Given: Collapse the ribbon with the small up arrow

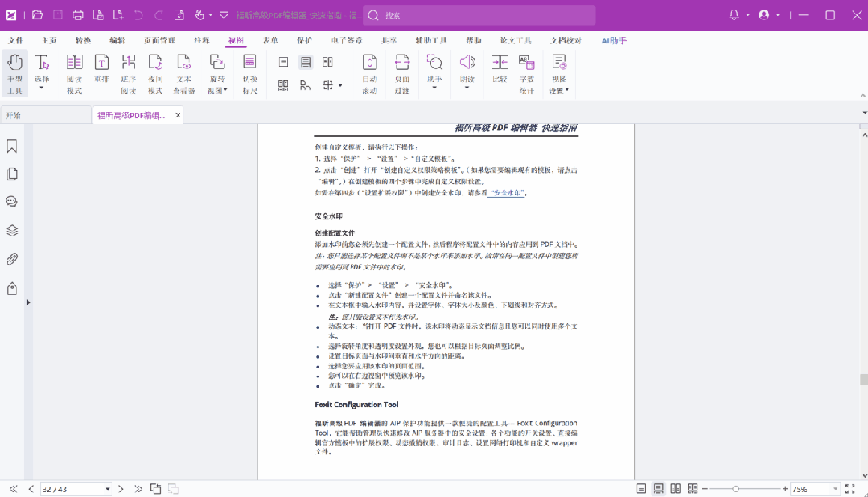Looking at the screenshot, I should click(862, 95).
